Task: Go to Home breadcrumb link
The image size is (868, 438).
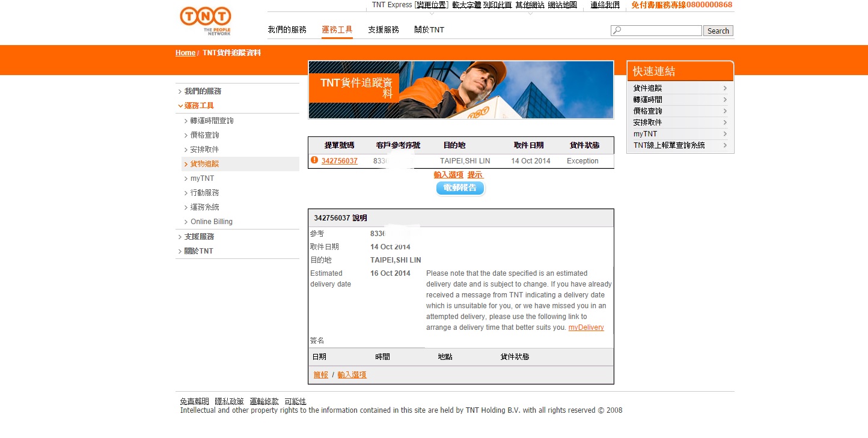Action: 185,53
